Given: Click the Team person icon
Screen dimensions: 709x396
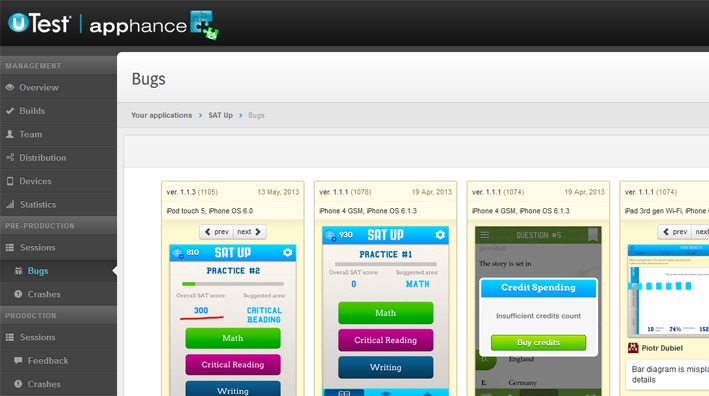Looking at the screenshot, I should pos(10,134).
